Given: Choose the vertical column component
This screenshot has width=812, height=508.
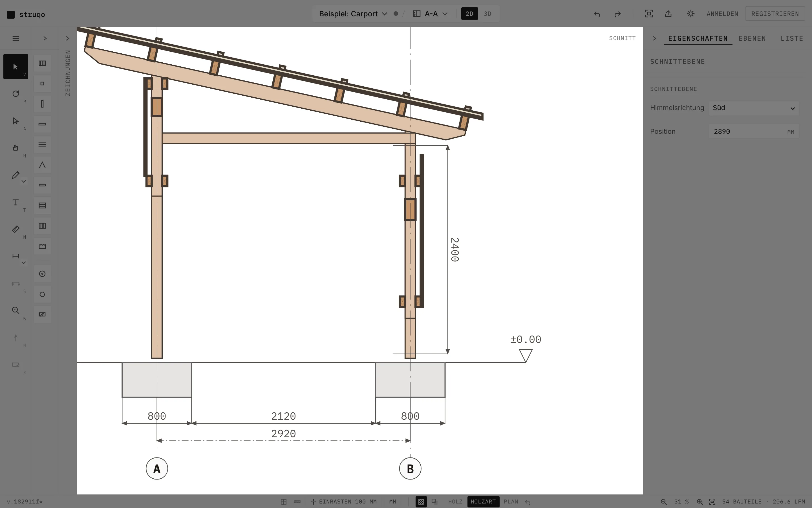Looking at the screenshot, I should pos(42,104).
